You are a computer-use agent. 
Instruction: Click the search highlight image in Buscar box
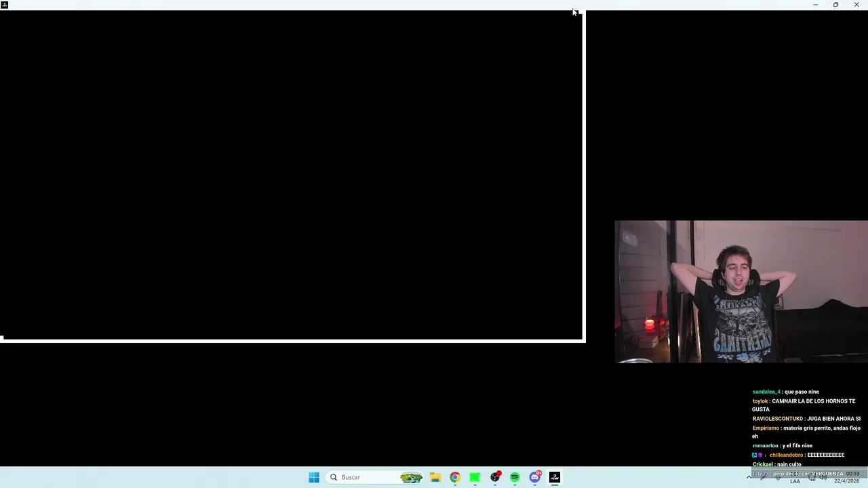[x=411, y=477]
